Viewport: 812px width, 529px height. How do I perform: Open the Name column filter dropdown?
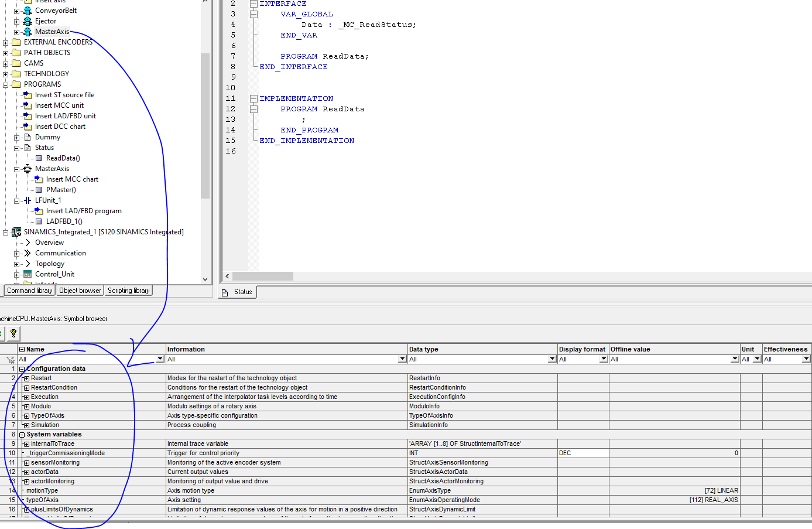(x=160, y=359)
